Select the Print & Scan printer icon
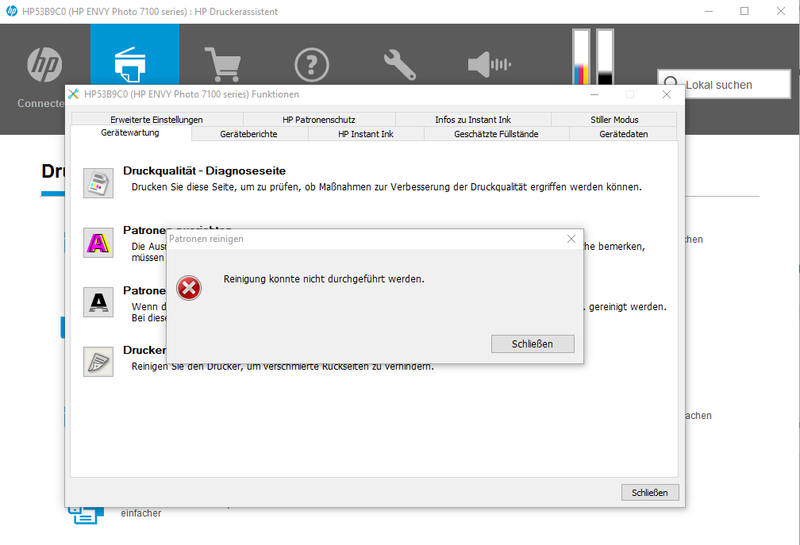The width and height of the screenshot is (800, 545). 130,65
